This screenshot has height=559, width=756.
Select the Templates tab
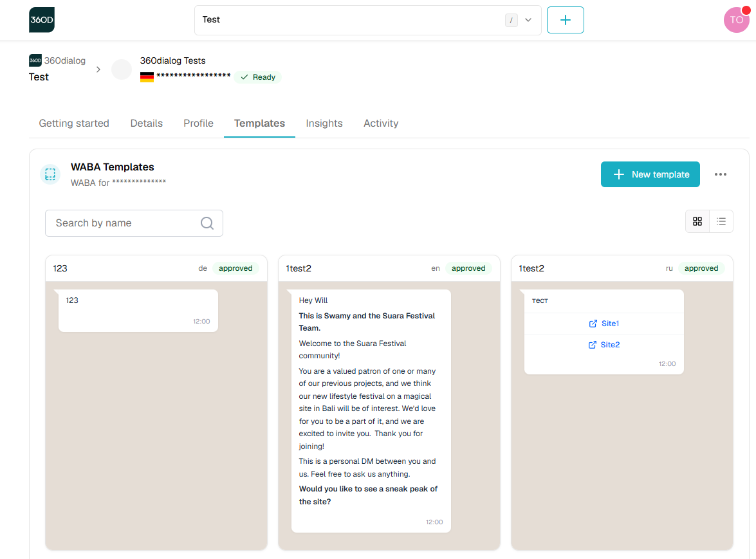tap(259, 124)
